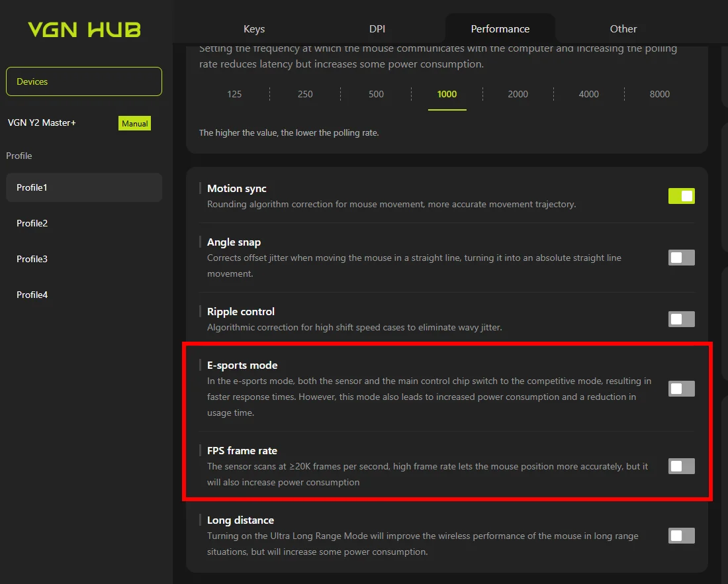Viewport: 728px width, 584px height.
Task: Click the Long distance heading
Action: (x=240, y=520)
